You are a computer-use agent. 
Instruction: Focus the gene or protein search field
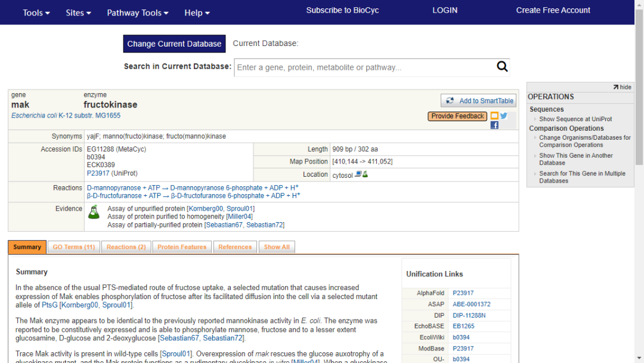coord(364,67)
